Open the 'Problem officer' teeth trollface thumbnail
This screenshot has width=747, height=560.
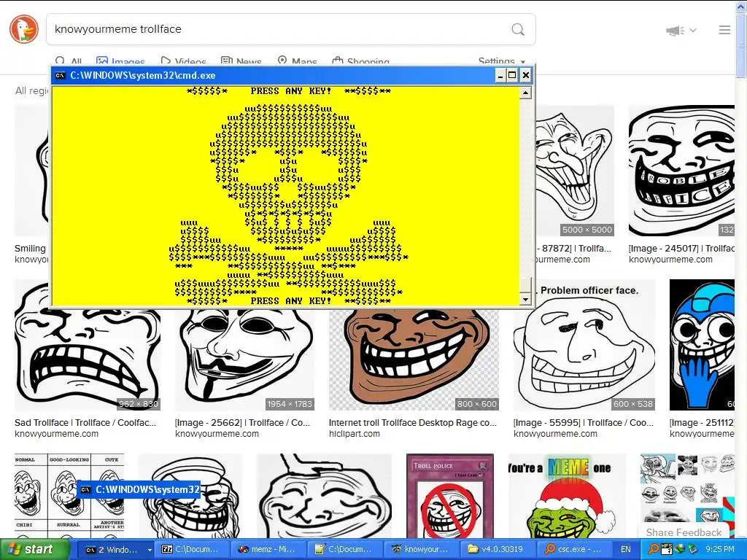pos(681,171)
